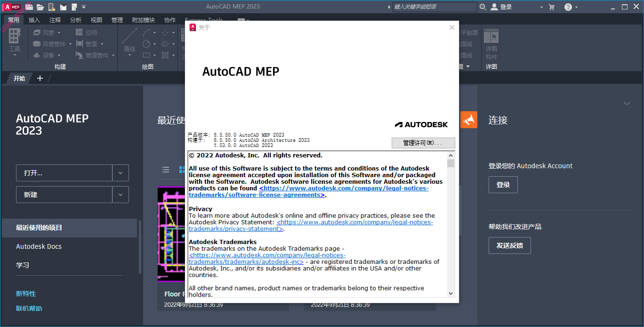The image size is (644, 327).
Task: Select the 风管 duct tool
Action: point(43,33)
